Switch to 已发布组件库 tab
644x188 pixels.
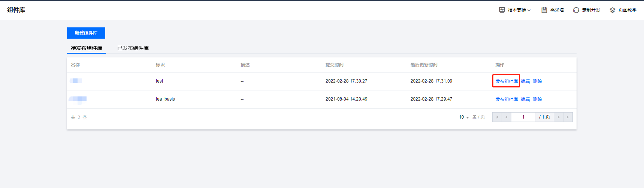[133, 48]
